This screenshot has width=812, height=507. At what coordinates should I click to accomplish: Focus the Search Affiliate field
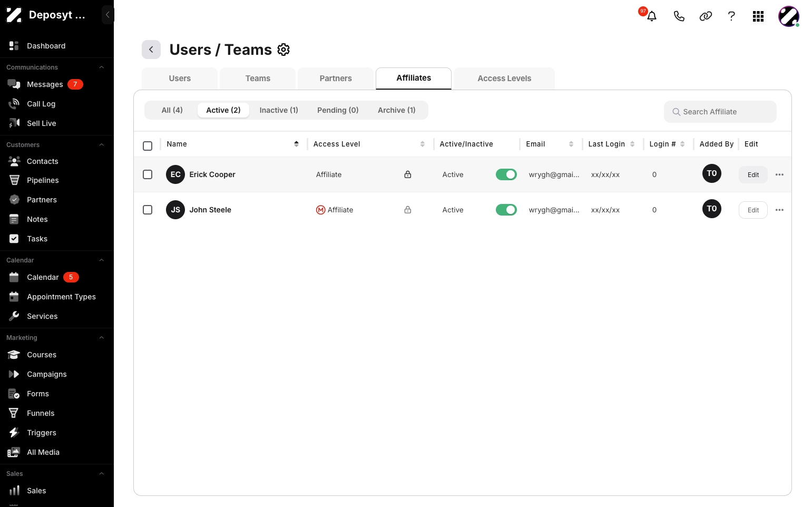click(720, 112)
